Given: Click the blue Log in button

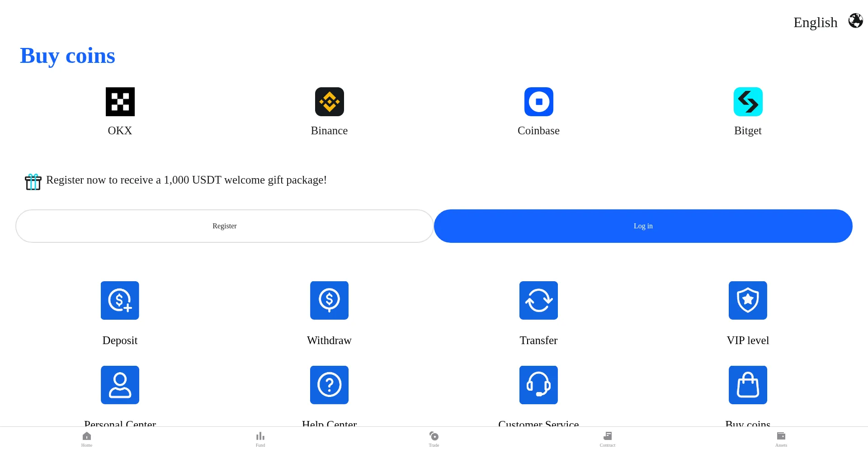Looking at the screenshot, I should coord(643,226).
